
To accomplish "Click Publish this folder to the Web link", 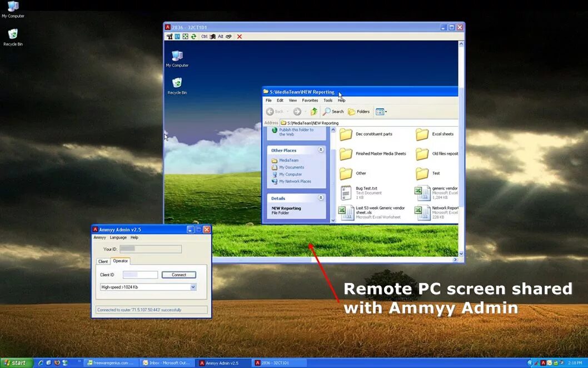I will click(296, 132).
